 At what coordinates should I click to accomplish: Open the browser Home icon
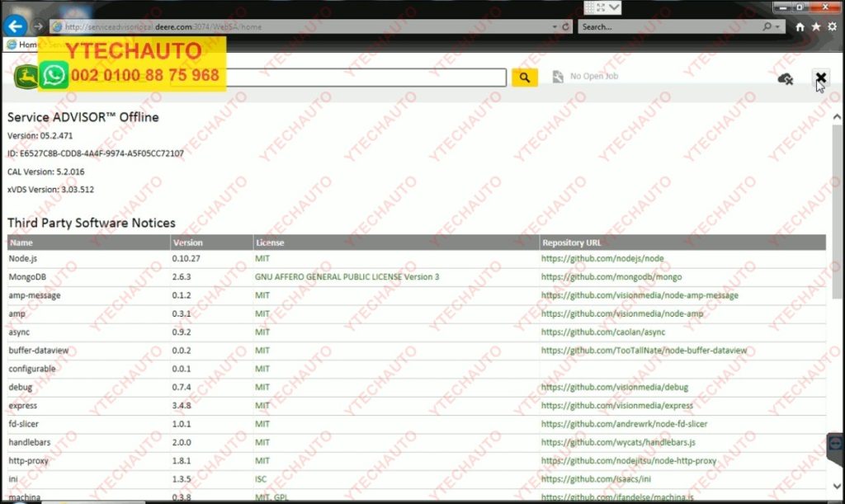coord(800,27)
